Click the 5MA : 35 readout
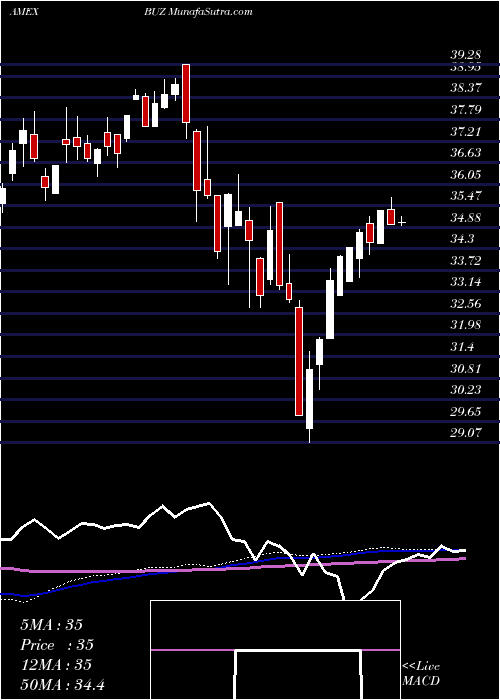The image size is (500, 700). [51, 624]
